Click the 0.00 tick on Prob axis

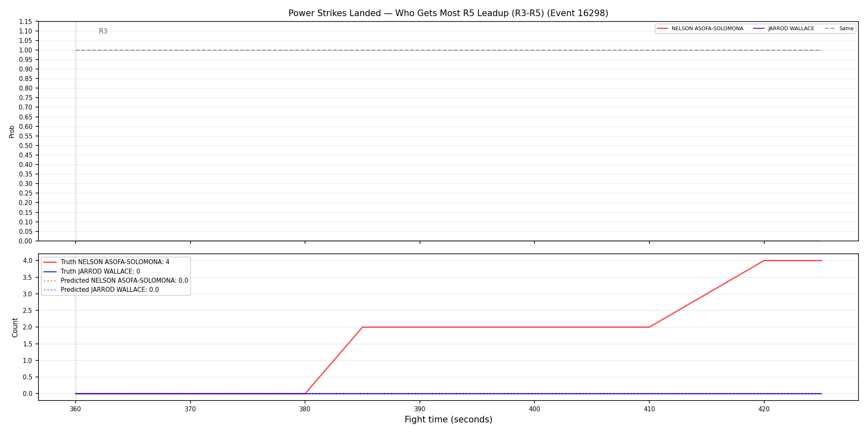(26, 241)
